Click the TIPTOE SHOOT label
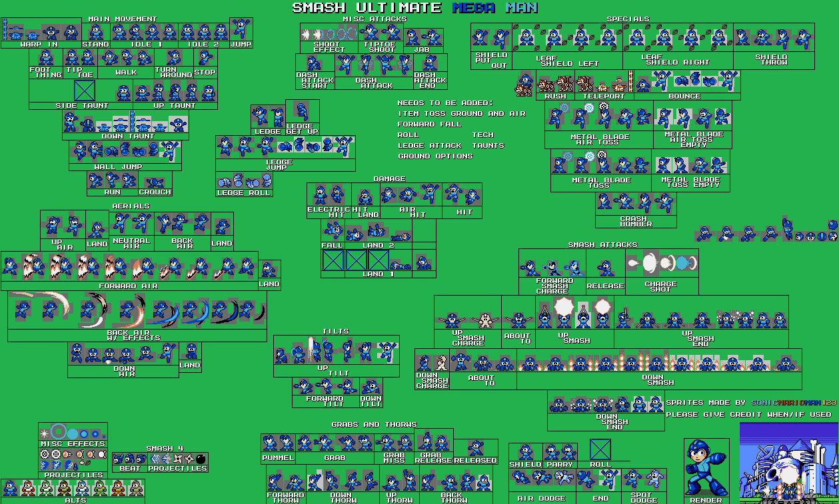 pos(379,47)
